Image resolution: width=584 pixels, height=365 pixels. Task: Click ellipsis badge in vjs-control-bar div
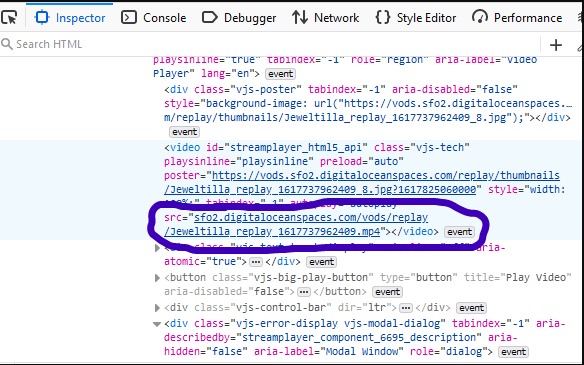coord(406,308)
